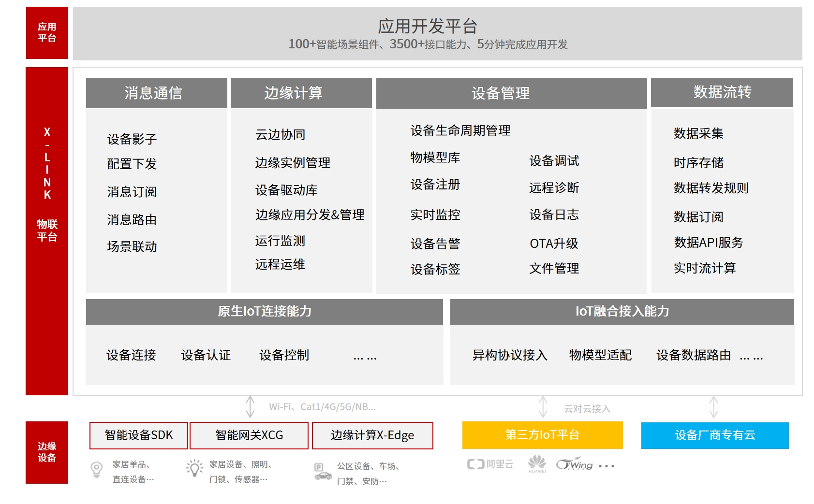Open the 边缘计算 header
Image resolution: width=814 pixels, height=504 pixels.
click(x=301, y=93)
